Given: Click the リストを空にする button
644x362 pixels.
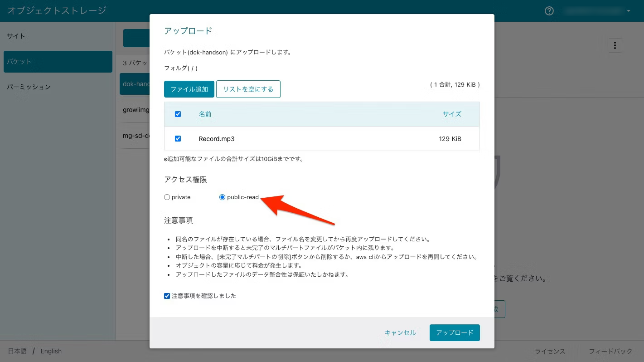Looking at the screenshot, I should (x=248, y=89).
